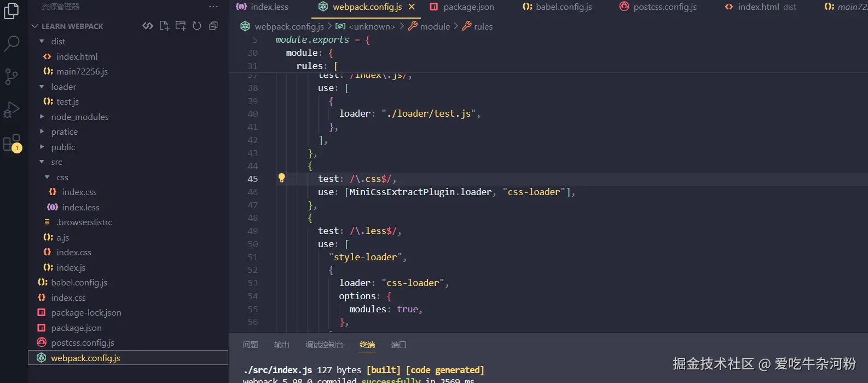Click the sticky scroll "module.exports = {" line
This screenshot has width=868, height=383.
click(323, 39)
